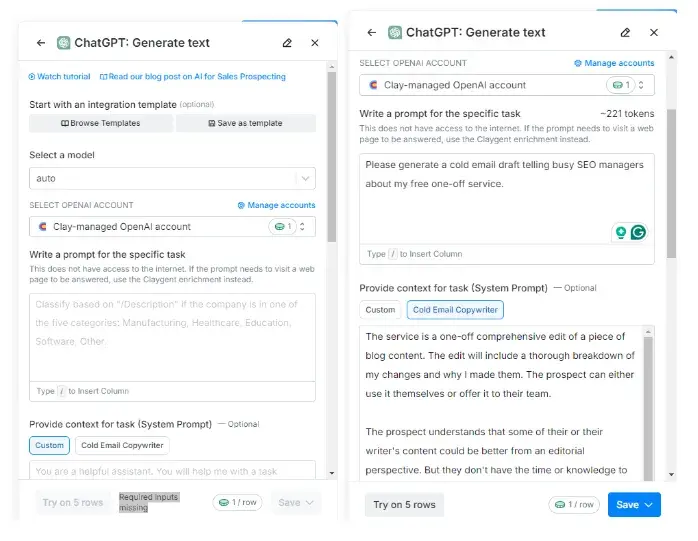The image size is (698, 541).
Task: Select the Custom tab in right panel
Action: click(380, 310)
